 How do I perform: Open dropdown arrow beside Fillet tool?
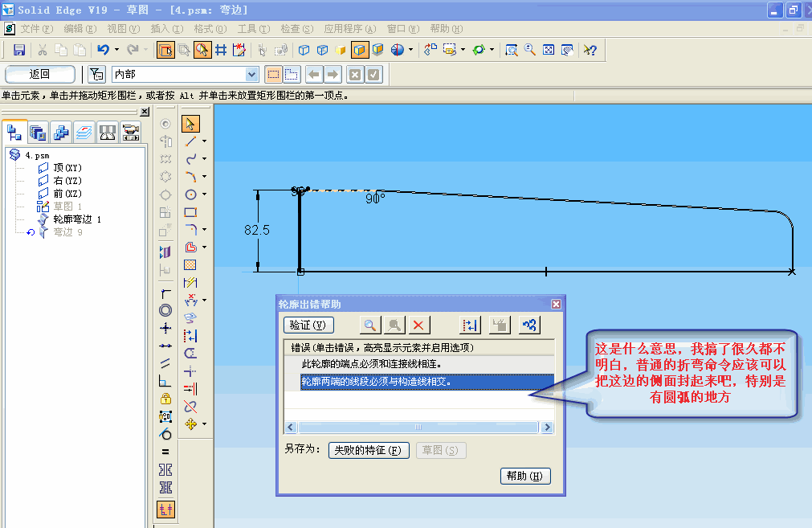click(x=205, y=229)
